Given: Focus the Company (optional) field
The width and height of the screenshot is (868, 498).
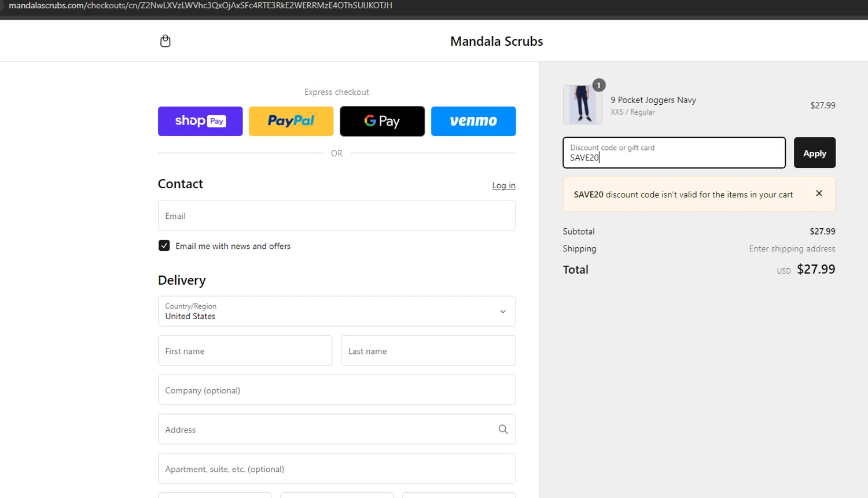Looking at the screenshot, I should tap(337, 390).
